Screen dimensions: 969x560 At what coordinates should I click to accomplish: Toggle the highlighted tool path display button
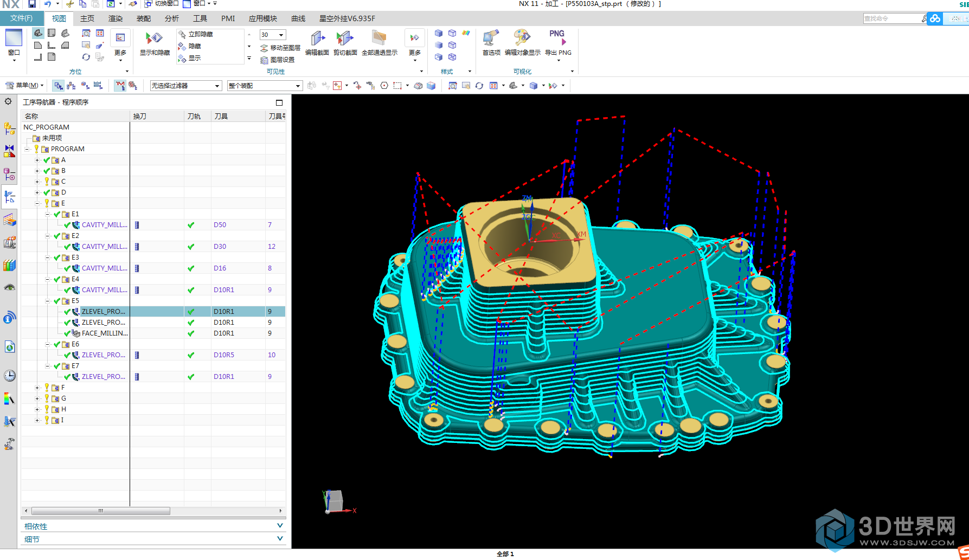click(x=120, y=86)
